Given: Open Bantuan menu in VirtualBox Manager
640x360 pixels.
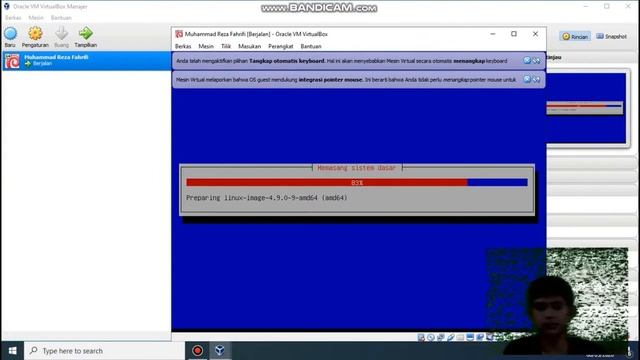Looking at the screenshot, I should [61, 18].
